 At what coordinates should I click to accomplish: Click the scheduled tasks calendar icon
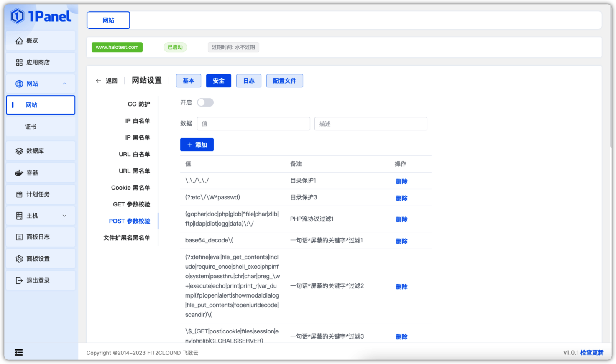pos(19,194)
